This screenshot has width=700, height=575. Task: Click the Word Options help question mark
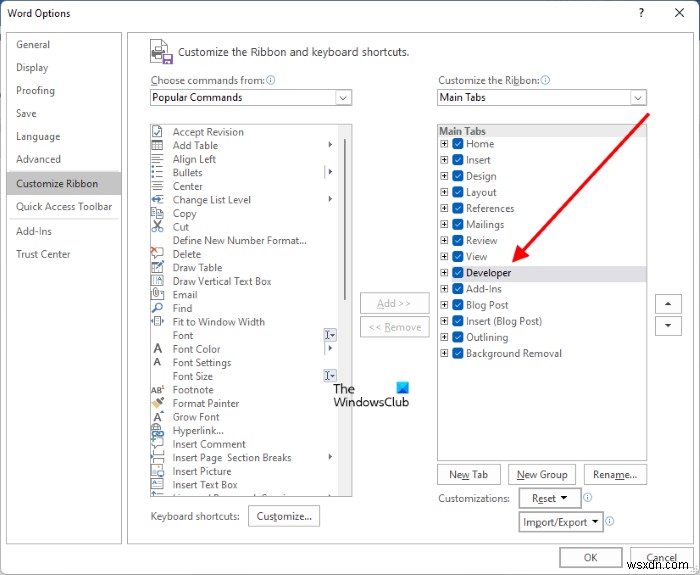click(x=641, y=13)
